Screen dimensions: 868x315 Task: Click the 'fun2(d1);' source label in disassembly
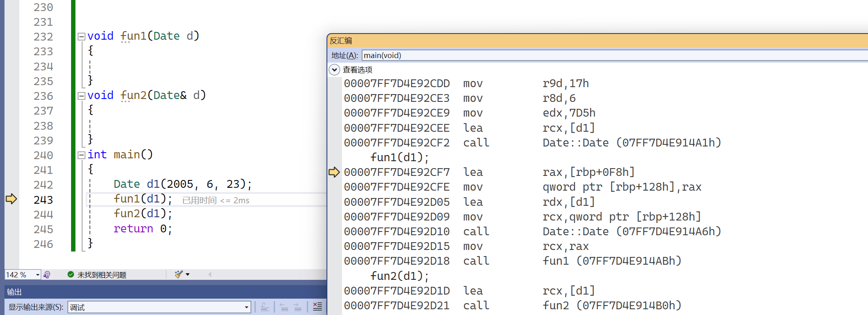pyautogui.click(x=400, y=276)
